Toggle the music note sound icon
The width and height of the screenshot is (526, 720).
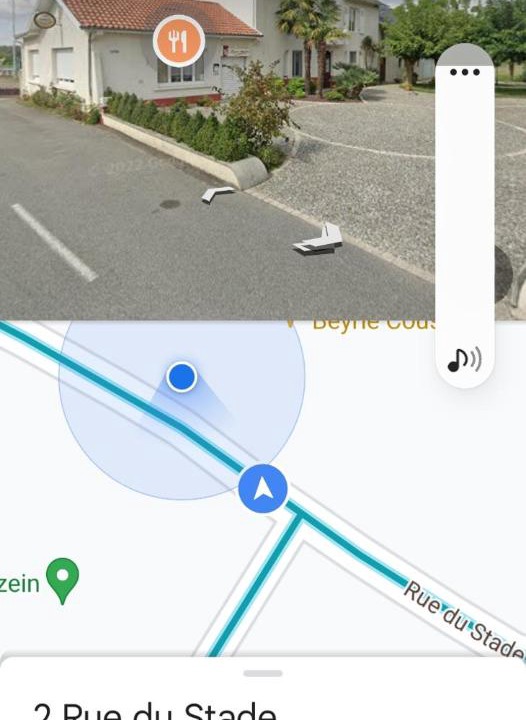(x=464, y=360)
